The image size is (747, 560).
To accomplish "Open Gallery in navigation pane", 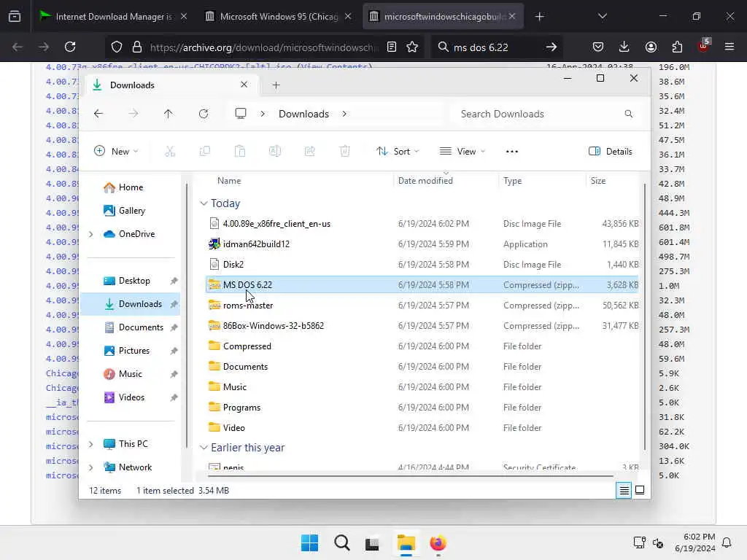I will (131, 211).
